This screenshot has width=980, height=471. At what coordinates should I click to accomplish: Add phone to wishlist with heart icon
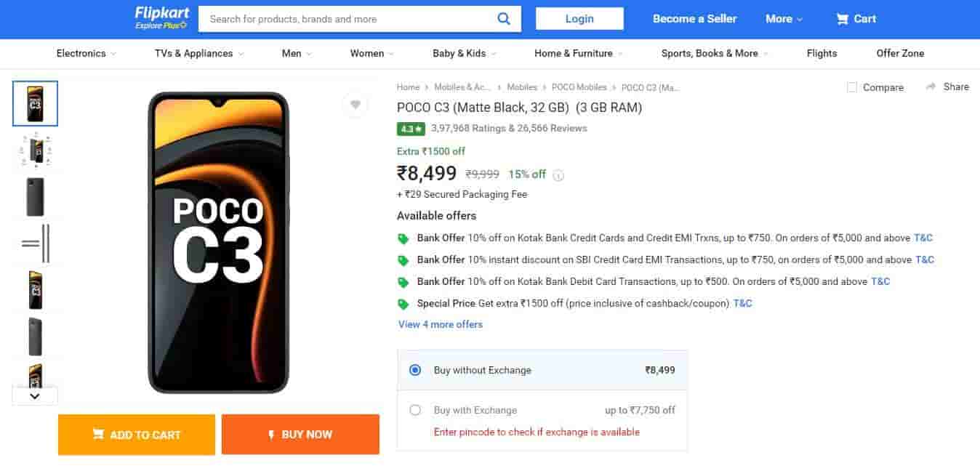point(355,105)
